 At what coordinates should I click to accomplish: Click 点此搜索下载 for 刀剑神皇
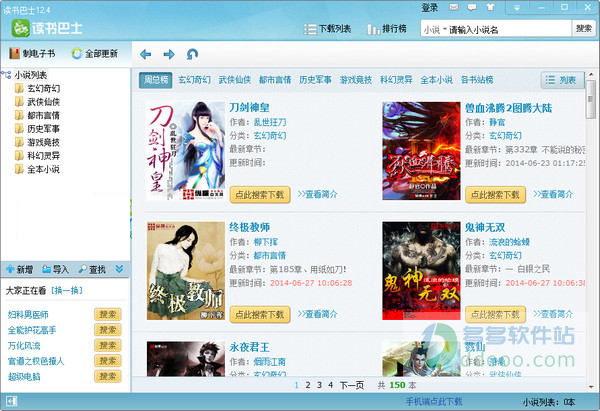pos(260,195)
